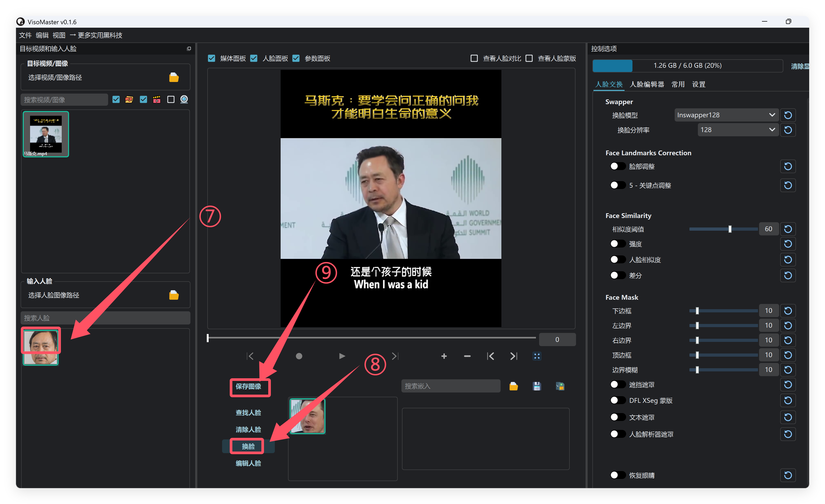Image resolution: width=825 pixels, height=504 pixels.
Task: Turn on the 5 - 关键点调整 toggle
Action: [618, 185]
